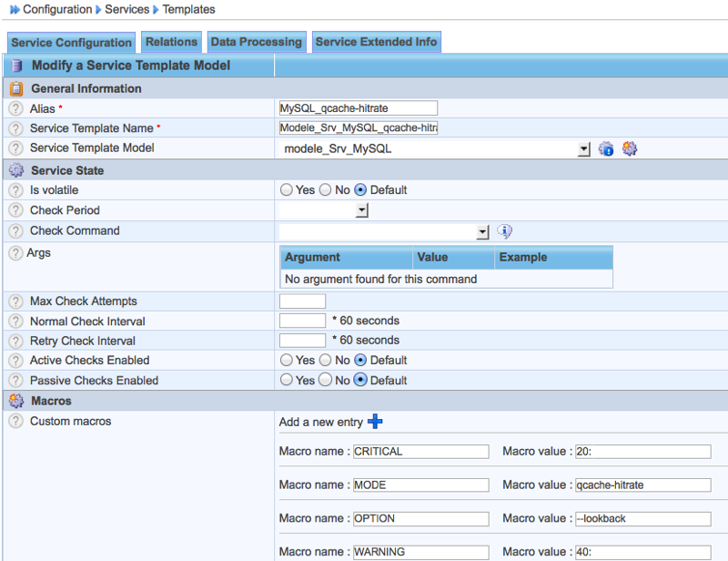Select Yes for Passive Checks Enabled
The height and width of the screenshot is (561, 728).
click(287, 381)
